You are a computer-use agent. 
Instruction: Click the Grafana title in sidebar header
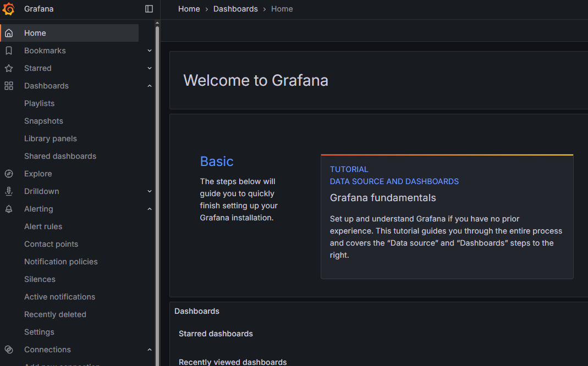39,9
